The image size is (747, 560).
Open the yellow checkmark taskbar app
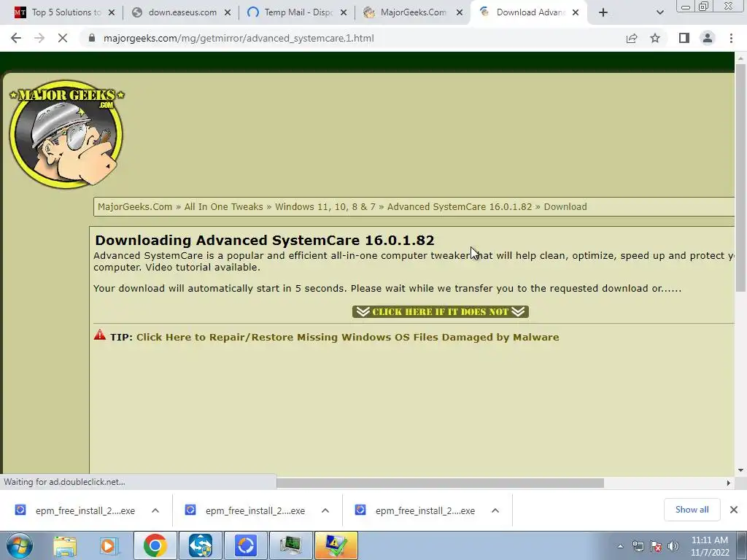coord(336,545)
